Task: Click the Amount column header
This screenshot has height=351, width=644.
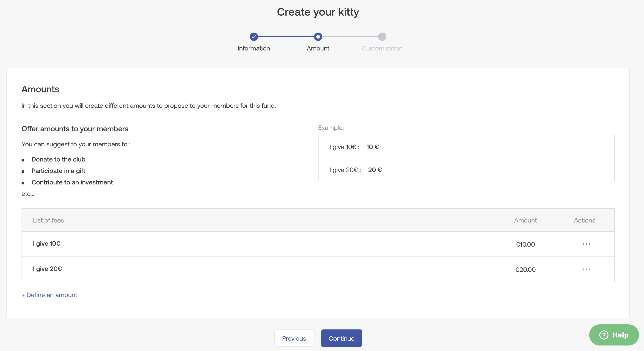Action: point(525,220)
